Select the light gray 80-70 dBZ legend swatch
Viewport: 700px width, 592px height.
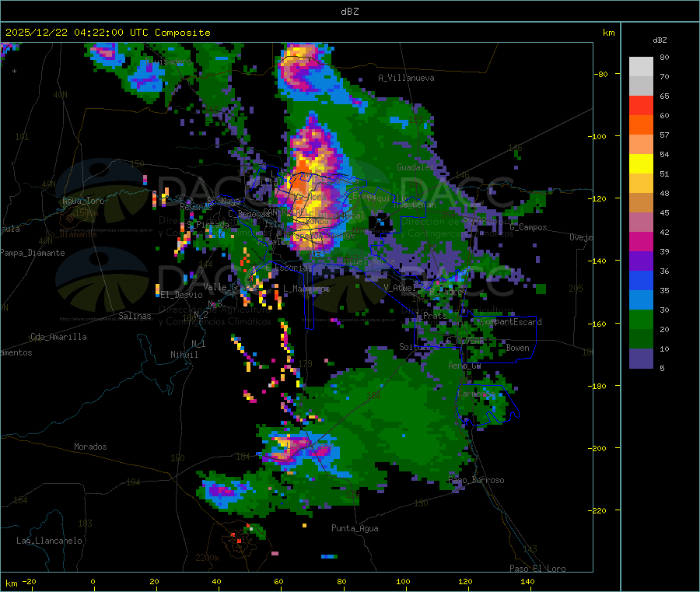click(x=641, y=67)
